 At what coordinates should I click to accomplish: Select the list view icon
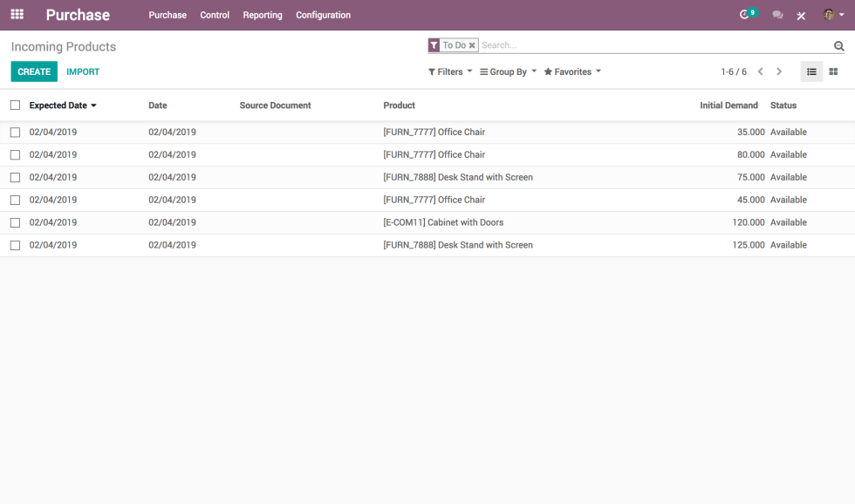coord(811,72)
